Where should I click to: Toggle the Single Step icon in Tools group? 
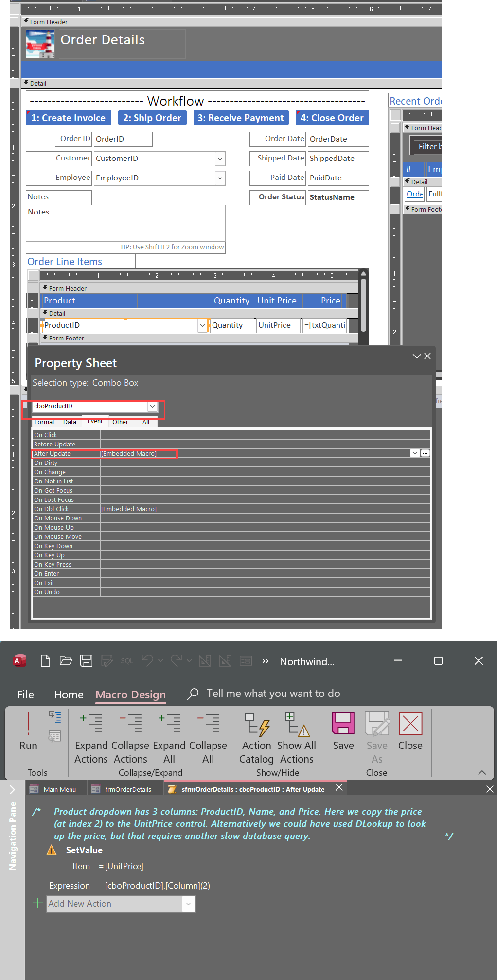(54, 717)
